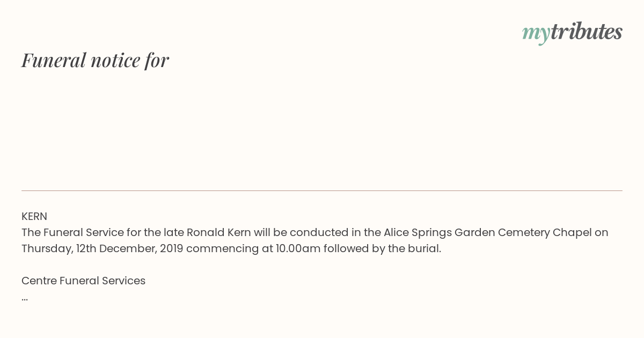This screenshot has width=644, height=338.
Task: Click the word 'Funeral' in the italic heading
Action: point(54,60)
